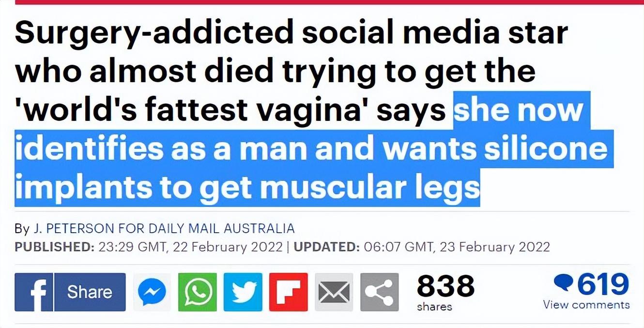Share article via WhatsApp icon
This screenshot has height=328, width=644.
click(x=198, y=292)
